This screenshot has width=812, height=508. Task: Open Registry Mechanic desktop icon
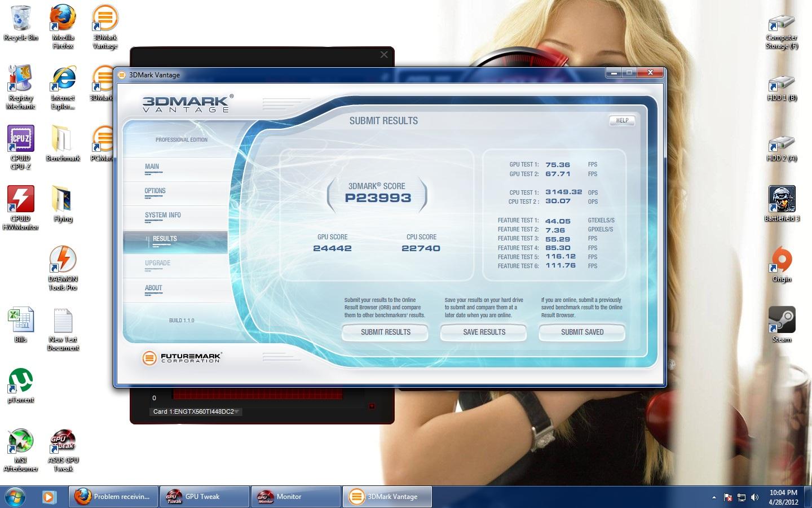coord(21,86)
